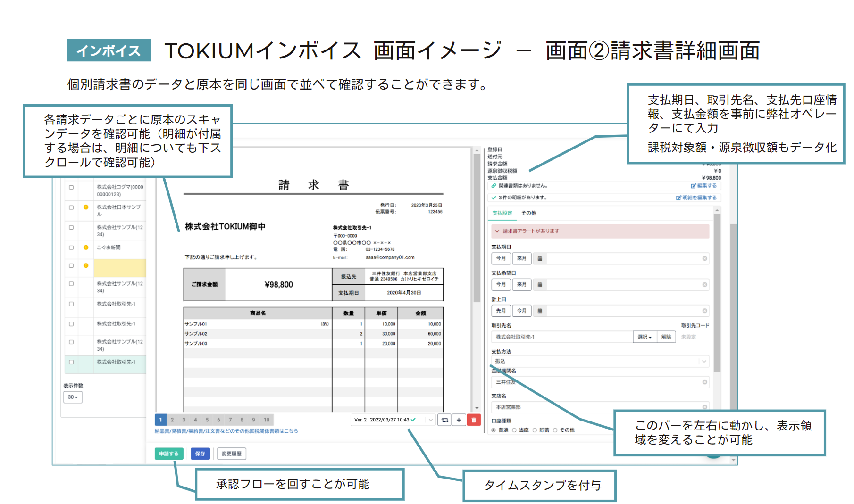Click the swap/replace arrows icon
The width and height of the screenshot is (854, 504).
[444, 420]
